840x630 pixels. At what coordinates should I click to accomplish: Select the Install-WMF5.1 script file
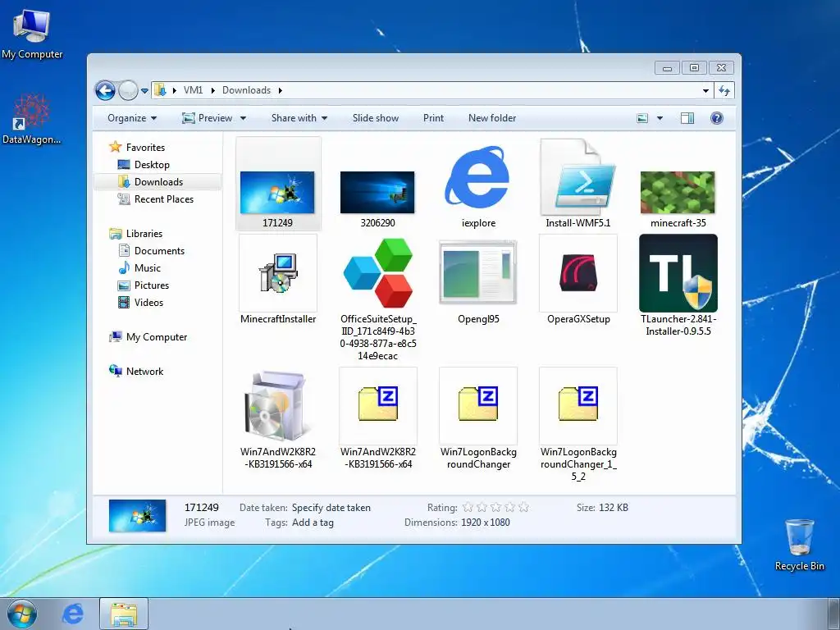click(578, 184)
